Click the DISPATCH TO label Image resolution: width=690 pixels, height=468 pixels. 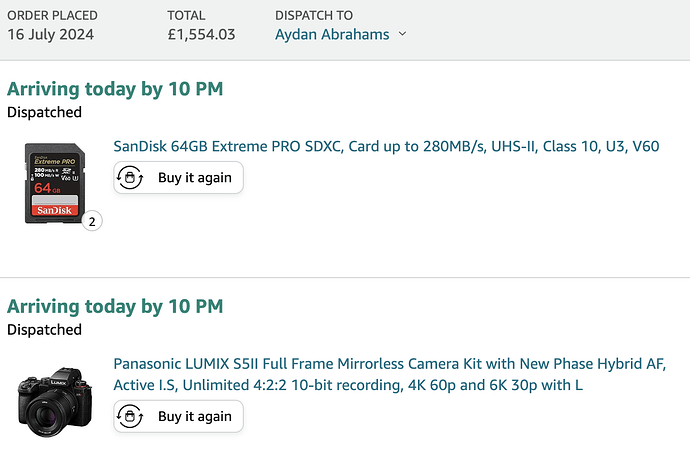[314, 15]
